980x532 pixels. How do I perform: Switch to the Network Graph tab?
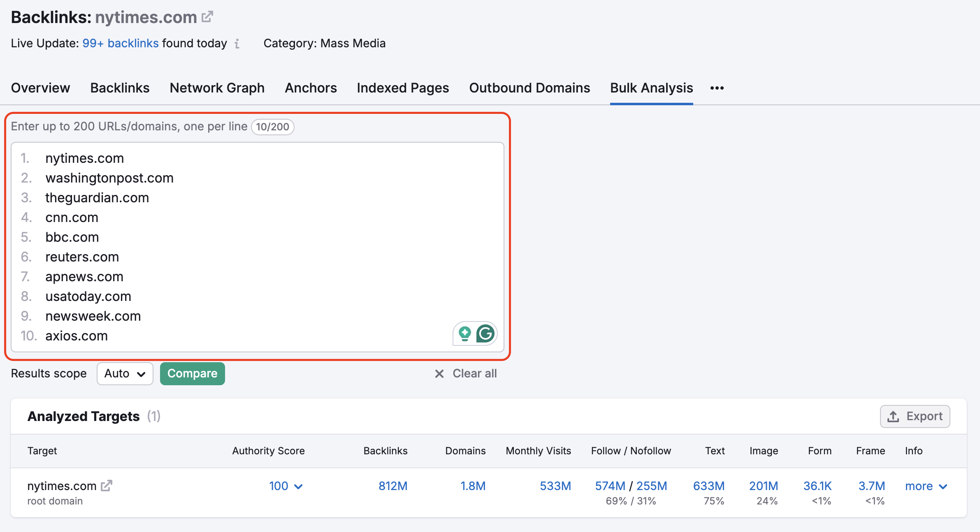click(217, 88)
